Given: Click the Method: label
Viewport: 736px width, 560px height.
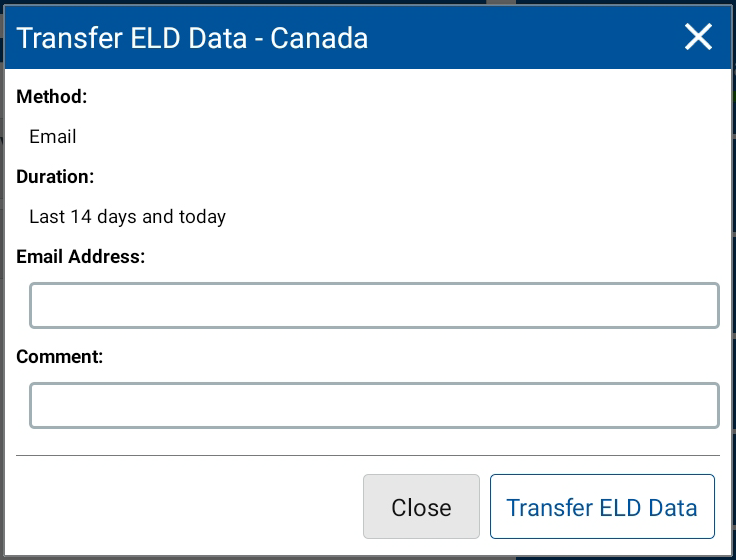Looking at the screenshot, I should click(52, 97).
